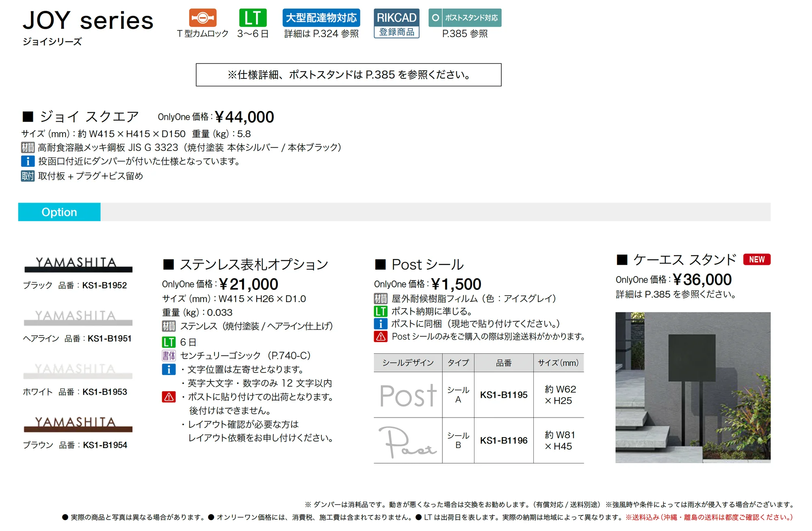
Task: Click part number KS1-B1196
Action: pos(504,440)
